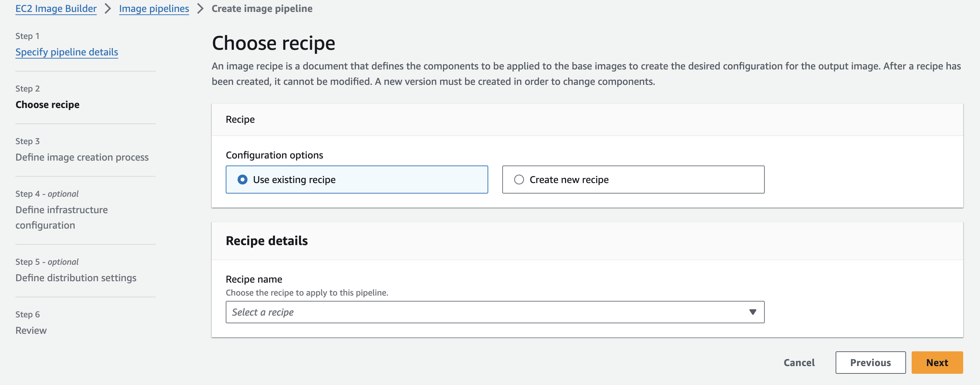The height and width of the screenshot is (385, 980).
Task: Select the Choose recipe step in sidebar
Action: coord(47,104)
